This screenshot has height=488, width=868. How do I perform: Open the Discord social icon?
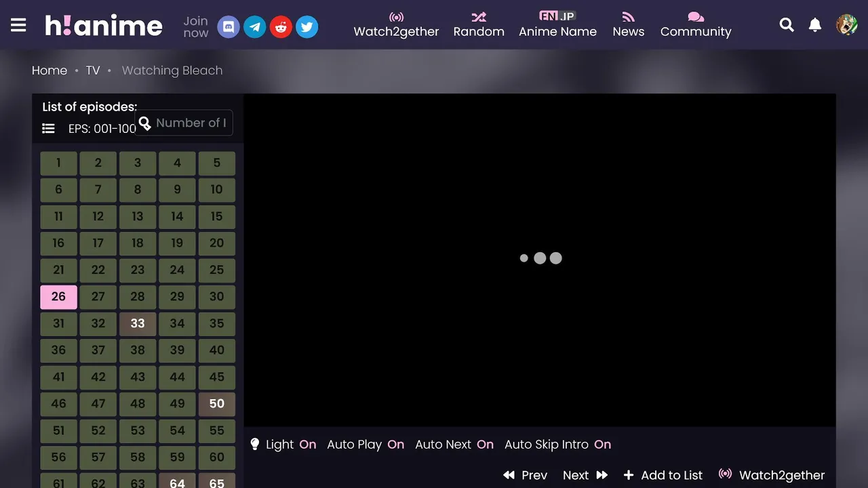229,26
